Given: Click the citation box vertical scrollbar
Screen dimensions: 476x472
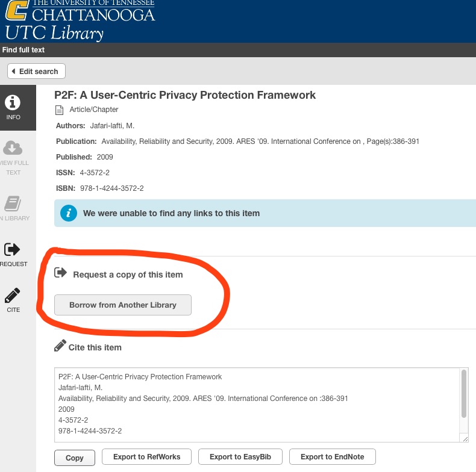Looking at the screenshot, I should tap(463, 394).
